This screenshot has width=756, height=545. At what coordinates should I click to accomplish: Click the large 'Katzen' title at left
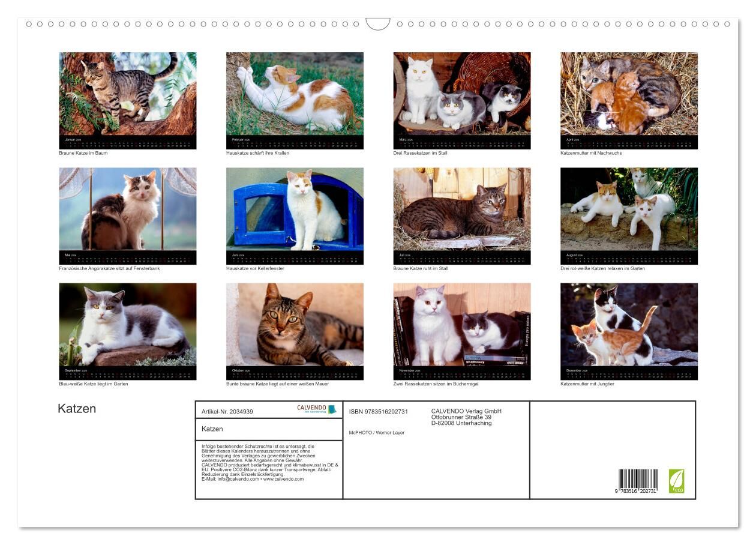[77, 409]
